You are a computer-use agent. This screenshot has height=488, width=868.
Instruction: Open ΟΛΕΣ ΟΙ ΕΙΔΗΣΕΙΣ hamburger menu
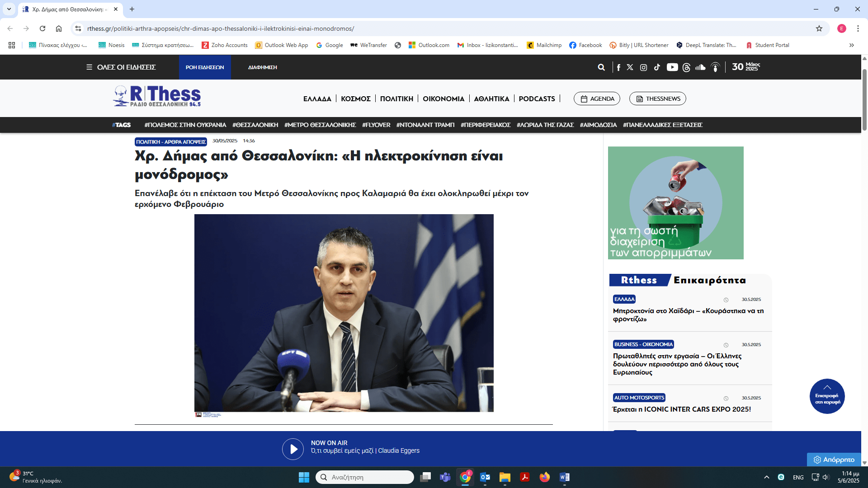(x=121, y=67)
